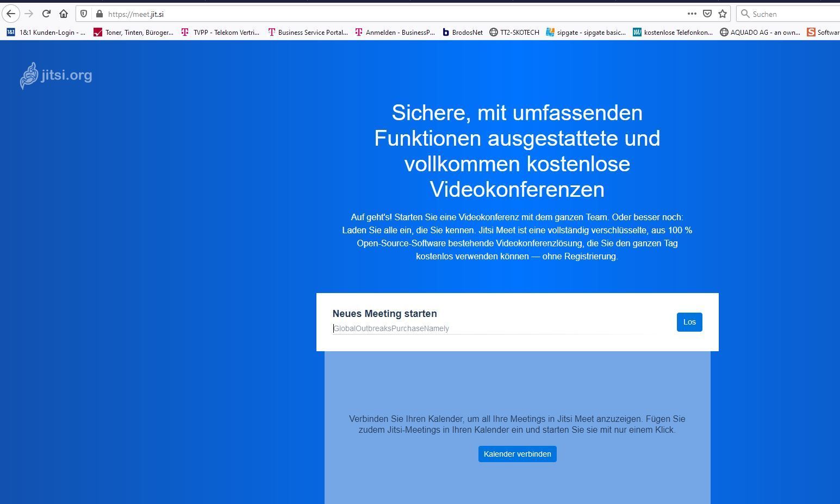The height and width of the screenshot is (504, 840).
Task: Show site security padlock info
Action: 99,14
